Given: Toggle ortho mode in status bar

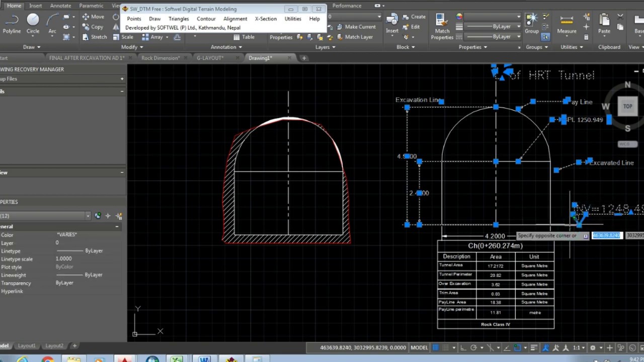Looking at the screenshot, I should point(463,347).
